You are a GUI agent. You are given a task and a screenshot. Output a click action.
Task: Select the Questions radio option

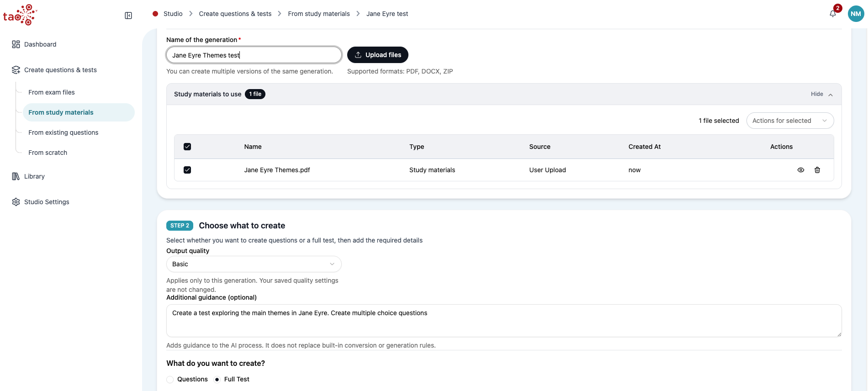[x=170, y=380]
